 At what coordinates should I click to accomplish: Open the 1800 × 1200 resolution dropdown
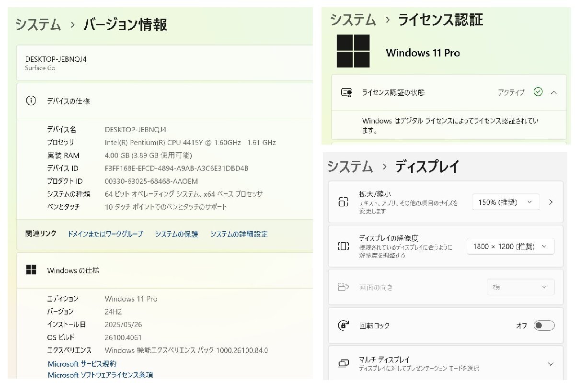point(510,246)
